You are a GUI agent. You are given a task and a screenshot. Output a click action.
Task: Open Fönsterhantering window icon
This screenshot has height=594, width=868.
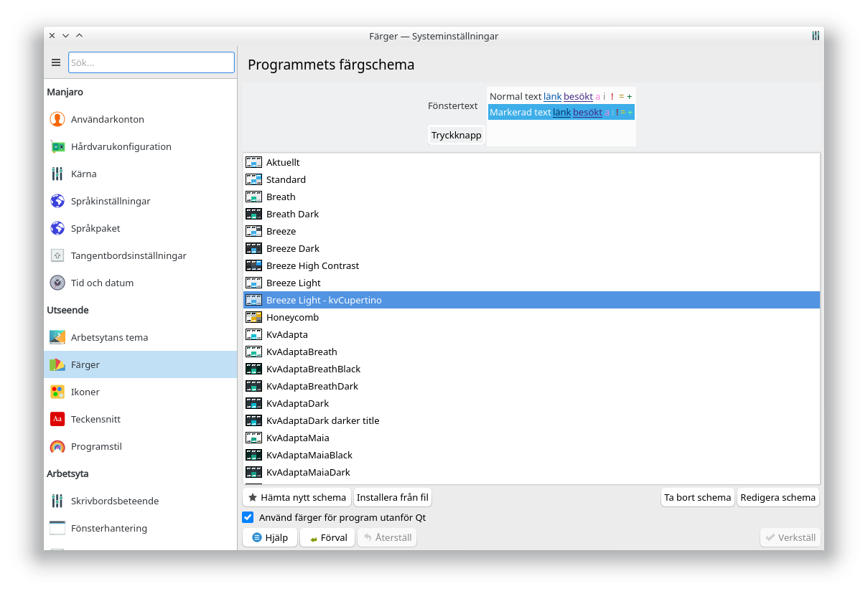(x=57, y=528)
